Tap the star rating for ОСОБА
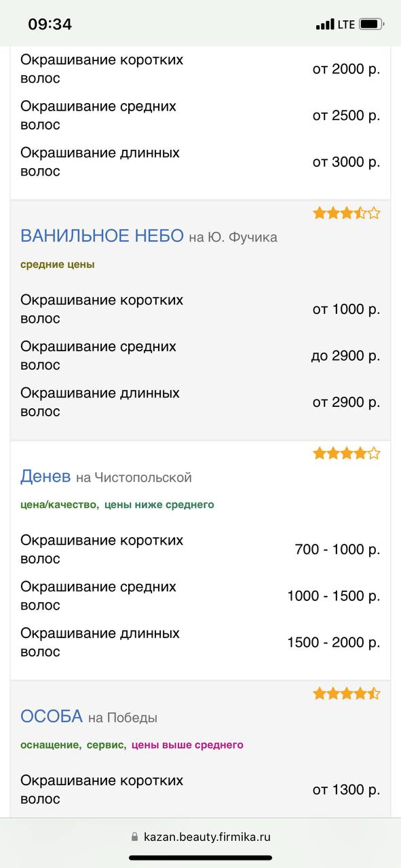Image resolution: width=401 pixels, height=868 pixels. [347, 693]
